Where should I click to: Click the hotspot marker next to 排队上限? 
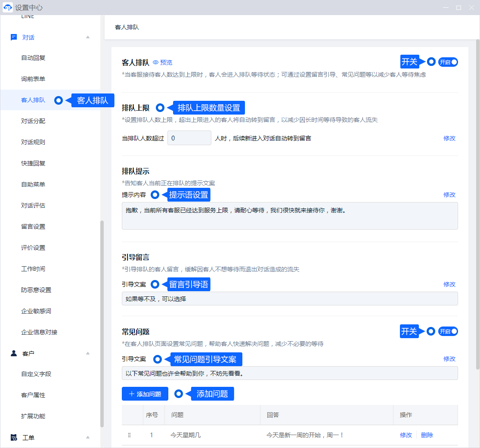[x=160, y=107]
